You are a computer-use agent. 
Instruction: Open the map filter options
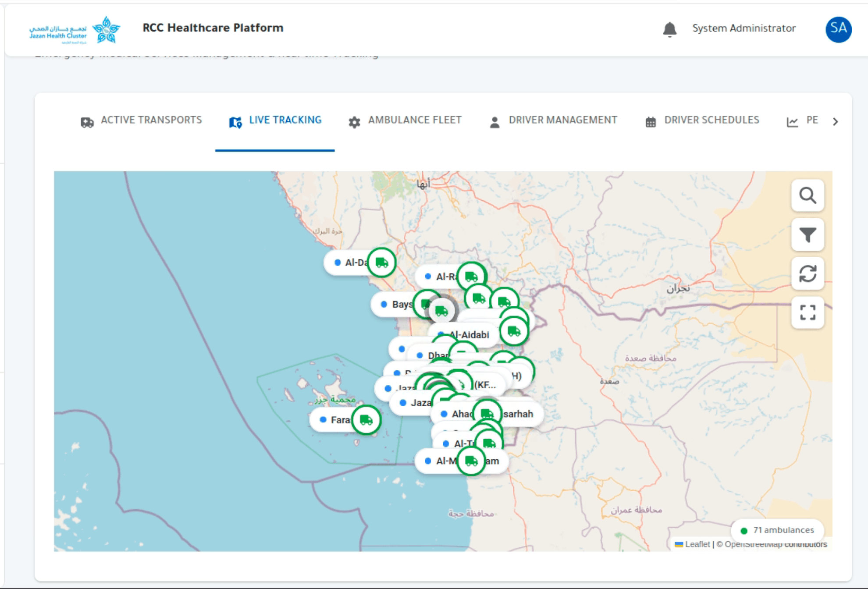point(808,235)
